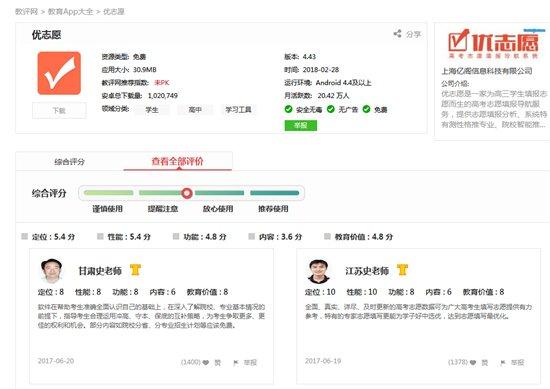
Task: Switch to the 综合评分 tab
Action: 69,162
